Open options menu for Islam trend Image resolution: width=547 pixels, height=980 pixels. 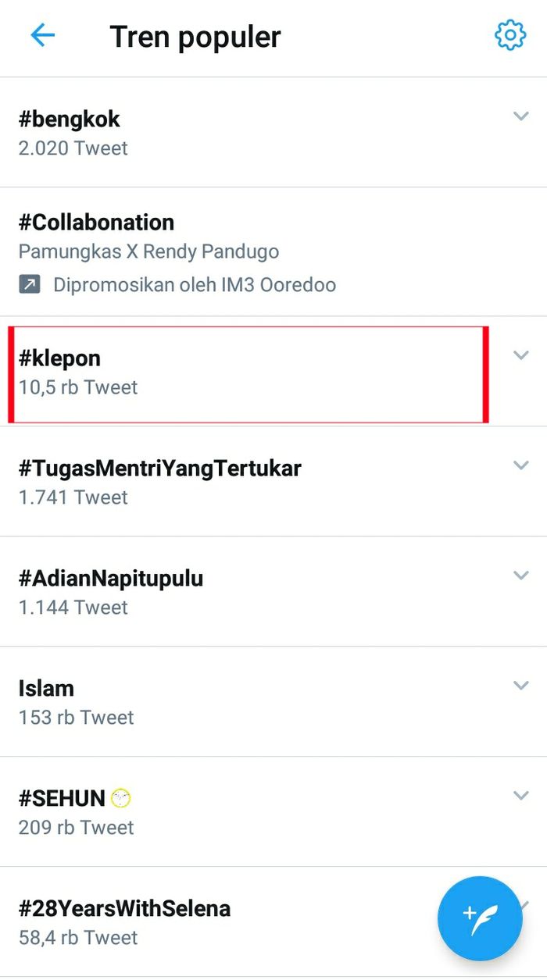(x=521, y=685)
